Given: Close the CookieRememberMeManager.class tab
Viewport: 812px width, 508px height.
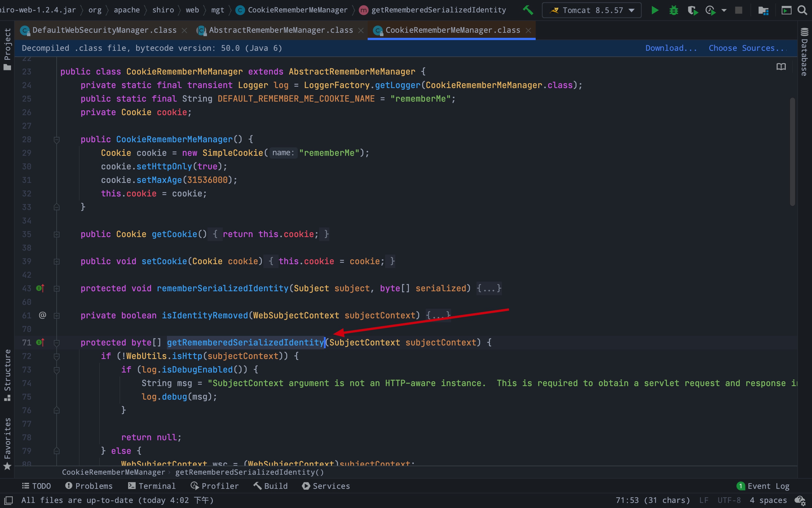Looking at the screenshot, I should point(528,30).
